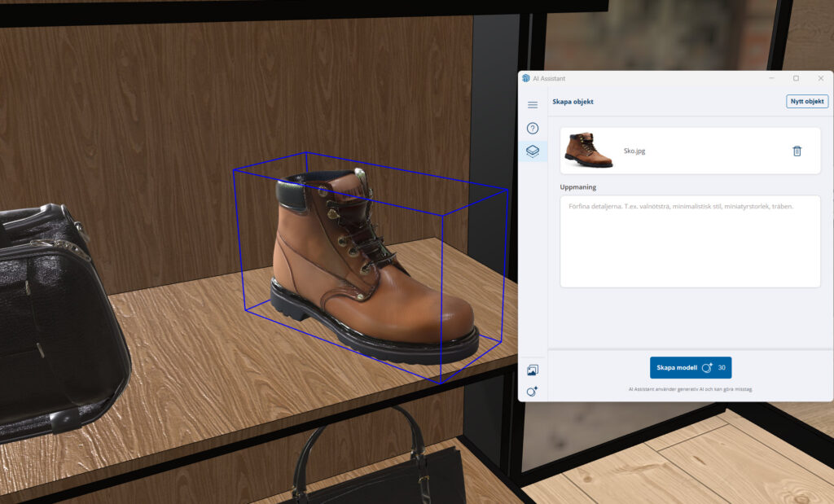Click the AI Assistant logo in title bar
The image size is (834, 504).
526,78
